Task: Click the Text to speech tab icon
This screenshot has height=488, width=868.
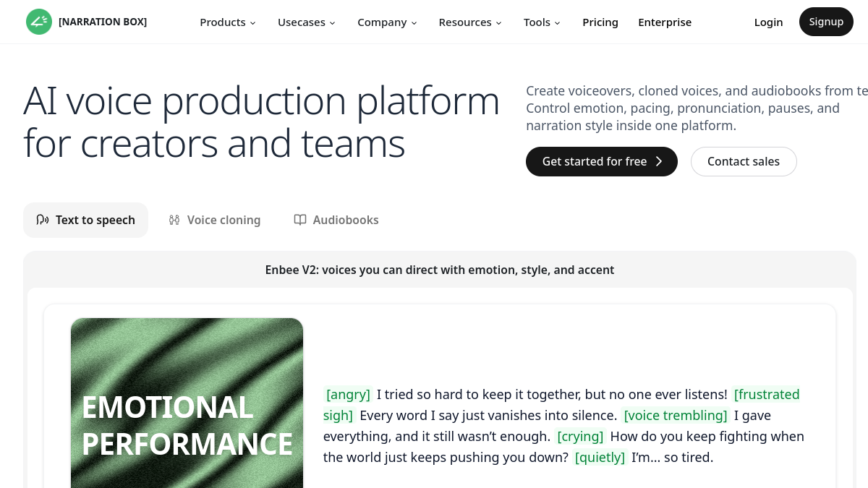Action: (43, 220)
